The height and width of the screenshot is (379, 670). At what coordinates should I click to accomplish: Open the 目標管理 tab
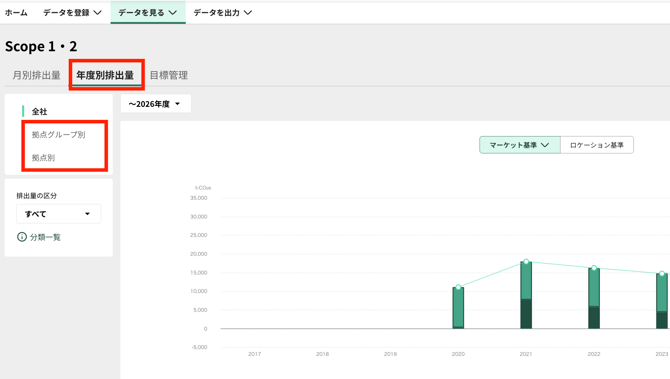point(169,75)
